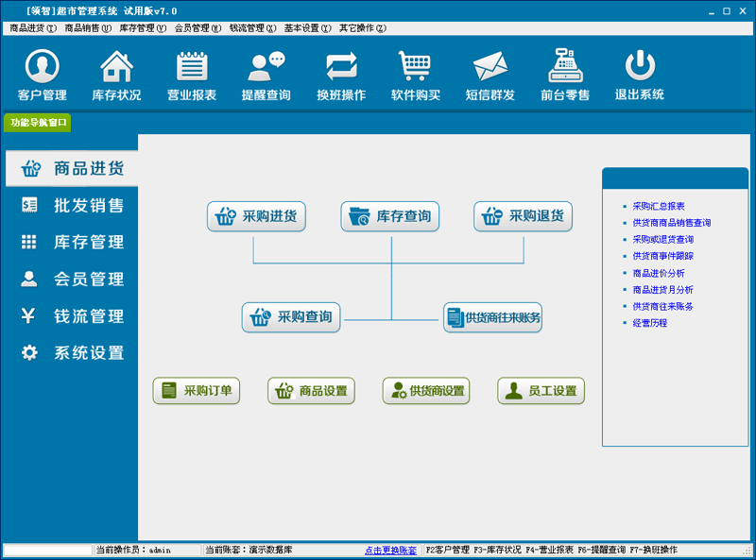Click the function key shortcut hints in status bar
Viewport: 756px width, 560px height.
pyautogui.click(x=552, y=550)
